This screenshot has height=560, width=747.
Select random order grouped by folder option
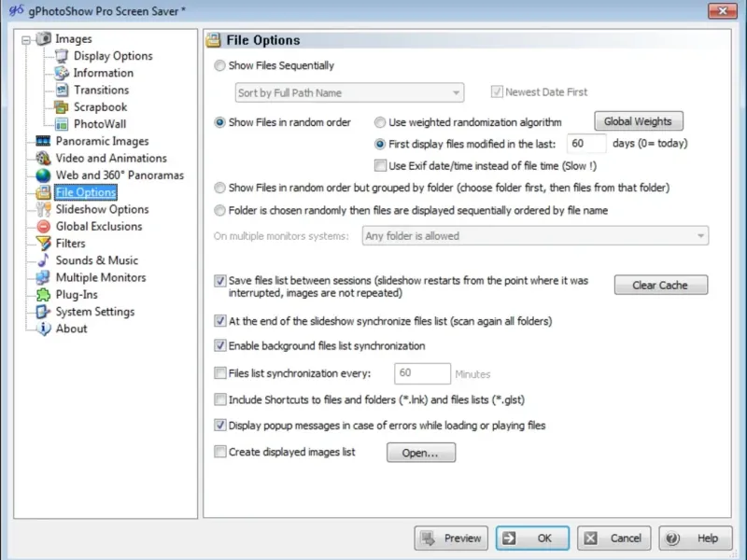pyautogui.click(x=219, y=189)
